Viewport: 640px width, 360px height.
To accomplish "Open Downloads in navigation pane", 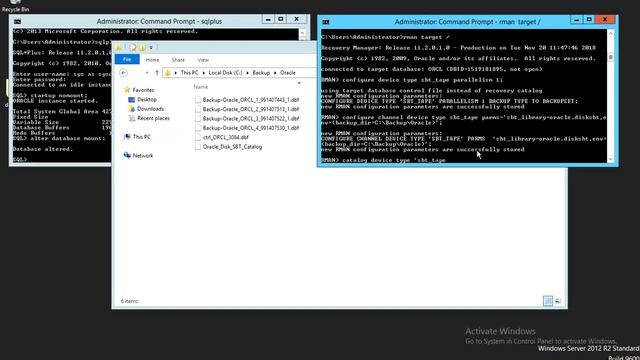I will coord(150,109).
